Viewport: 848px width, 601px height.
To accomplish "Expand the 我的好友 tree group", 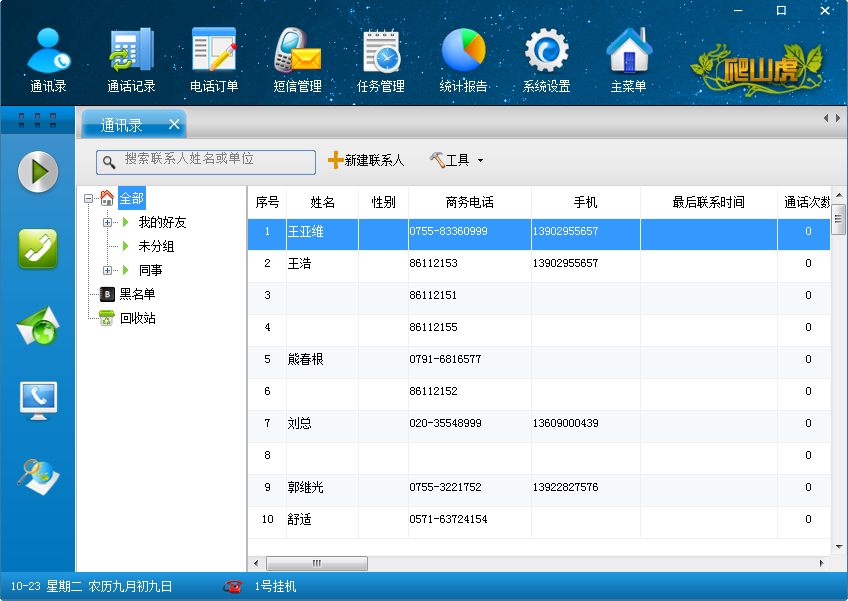I will pos(108,222).
